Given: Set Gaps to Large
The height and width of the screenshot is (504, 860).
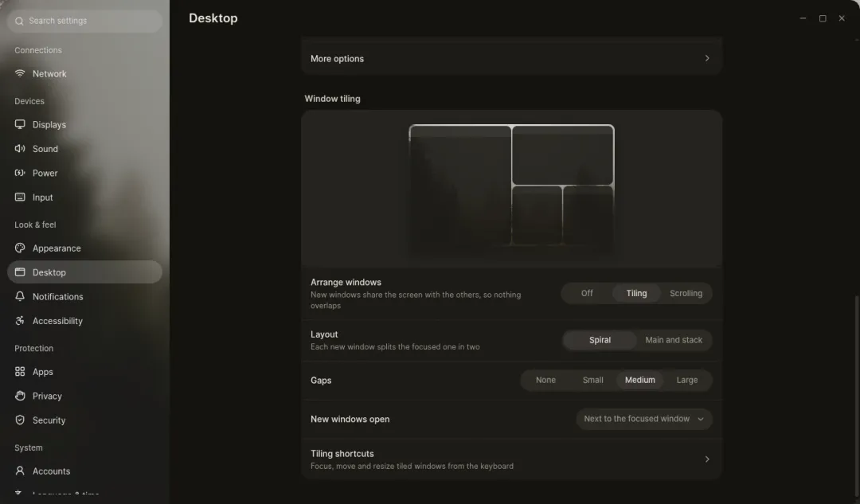Looking at the screenshot, I should click(686, 380).
